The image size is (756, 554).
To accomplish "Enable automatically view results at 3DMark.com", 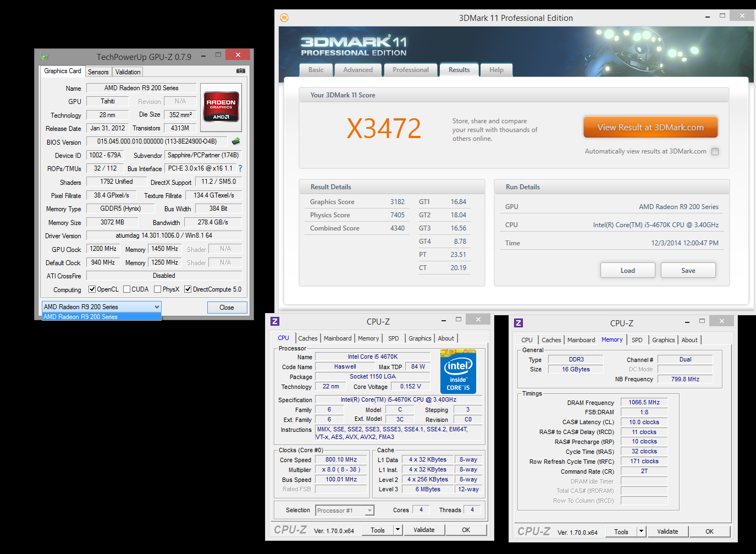I will 715,151.
